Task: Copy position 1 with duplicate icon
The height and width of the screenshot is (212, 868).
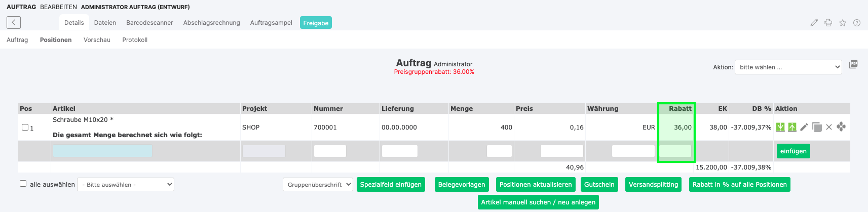Action: 816,127
